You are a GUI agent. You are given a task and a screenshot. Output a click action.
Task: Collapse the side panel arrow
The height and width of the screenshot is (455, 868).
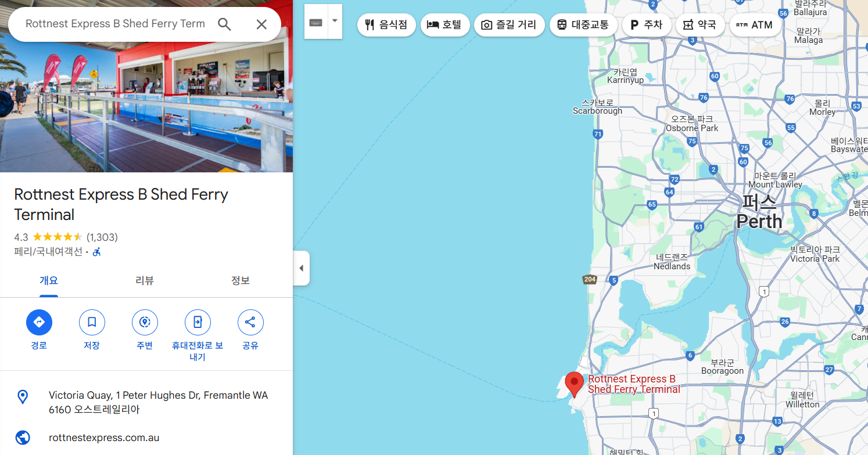(x=301, y=268)
